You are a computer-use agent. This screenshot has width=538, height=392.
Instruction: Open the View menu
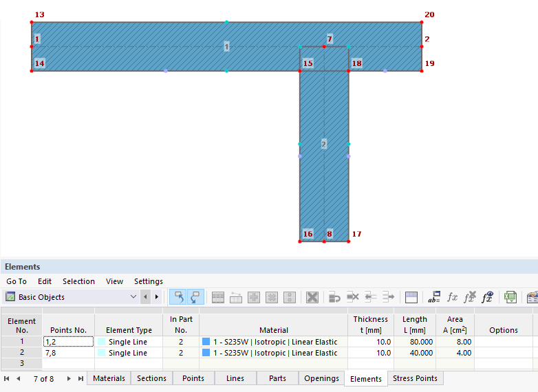(x=115, y=281)
